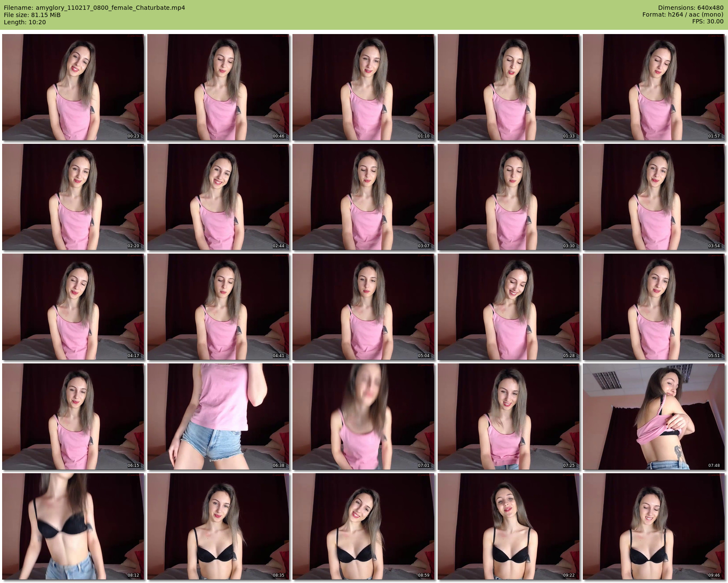This screenshot has height=583, width=728.
Task: Select the frame at 00:46
Action: pyautogui.click(x=218, y=87)
